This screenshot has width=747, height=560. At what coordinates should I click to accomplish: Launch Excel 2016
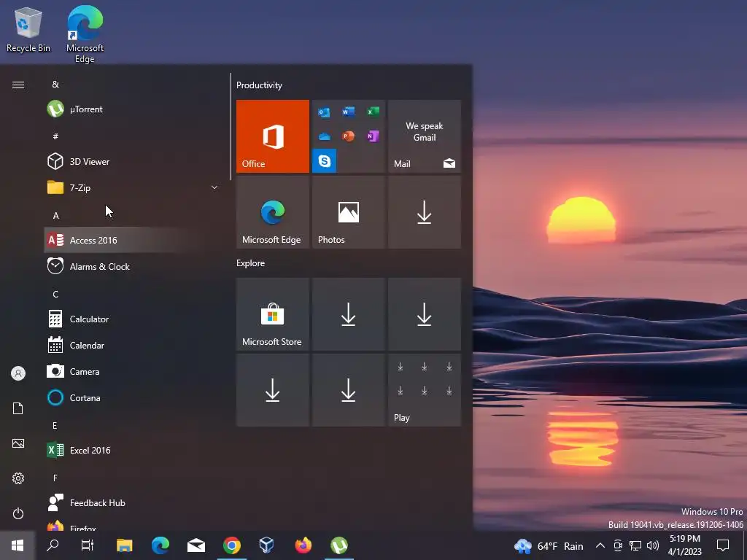coord(131,450)
